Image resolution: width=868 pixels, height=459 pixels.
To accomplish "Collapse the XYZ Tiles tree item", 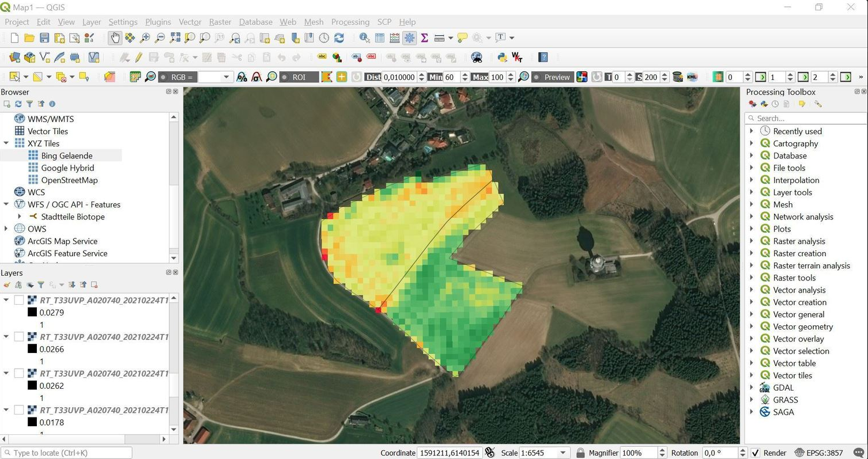I will pos(7,143).
